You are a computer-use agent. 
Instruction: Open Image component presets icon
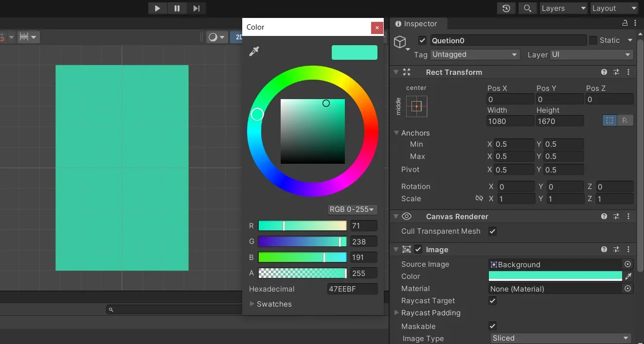click(x=616, y=249)
